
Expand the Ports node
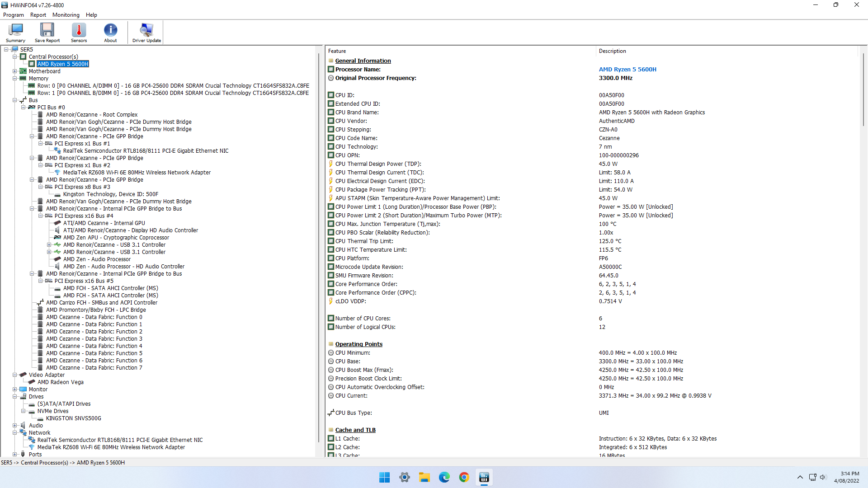click(14, 455)
